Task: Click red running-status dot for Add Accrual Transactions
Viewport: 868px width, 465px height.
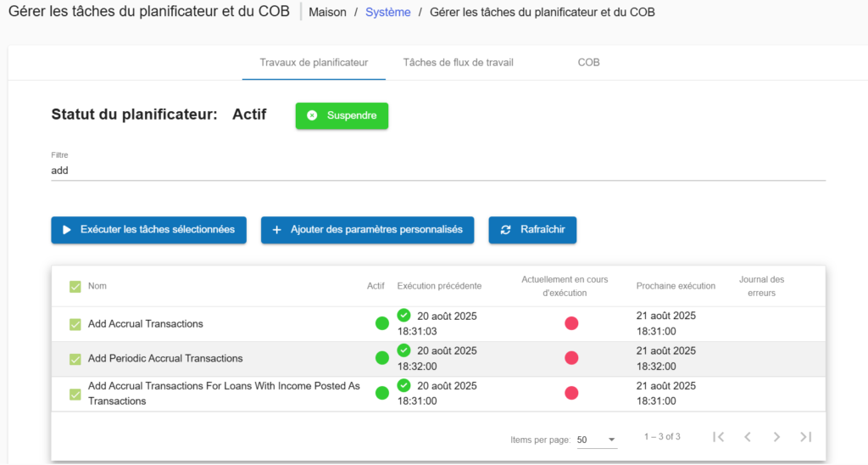Action: [x=571, y=323]
